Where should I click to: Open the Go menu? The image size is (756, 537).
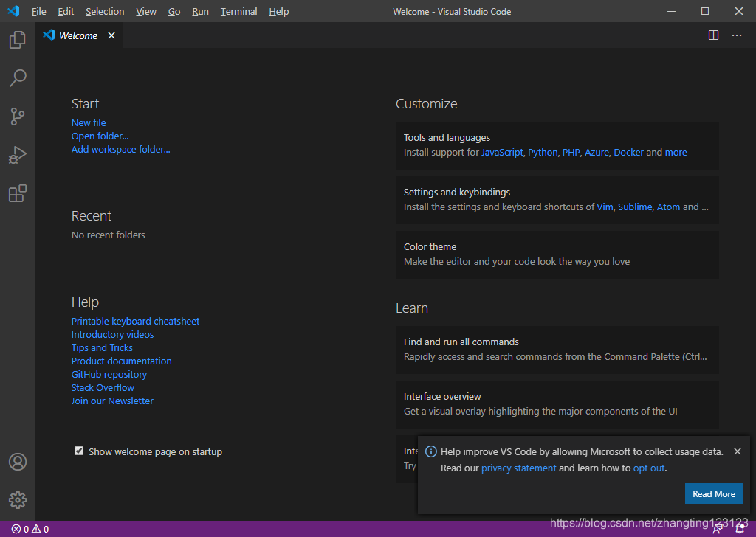tap(174, 11)
